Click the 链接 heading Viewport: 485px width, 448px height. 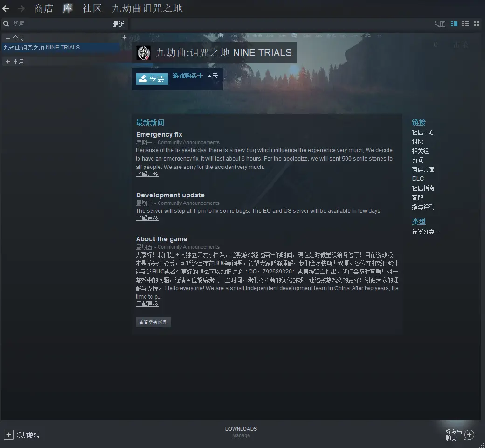click(418, 123)
